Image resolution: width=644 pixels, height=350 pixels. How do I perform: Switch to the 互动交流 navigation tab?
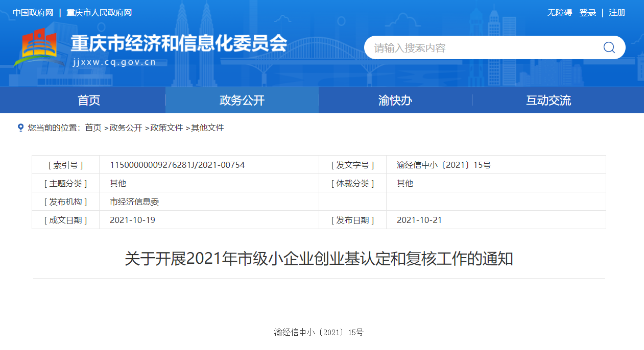[x=548, y=101]
